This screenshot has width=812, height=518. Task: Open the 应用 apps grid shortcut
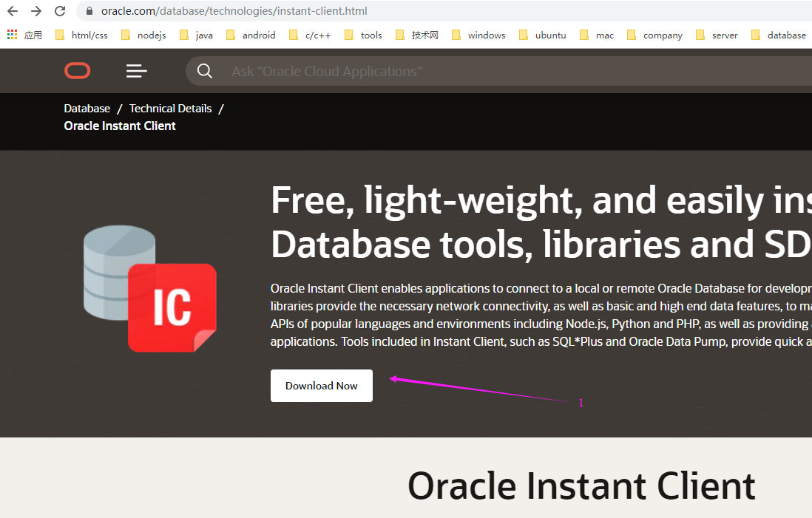click(24, 35)
